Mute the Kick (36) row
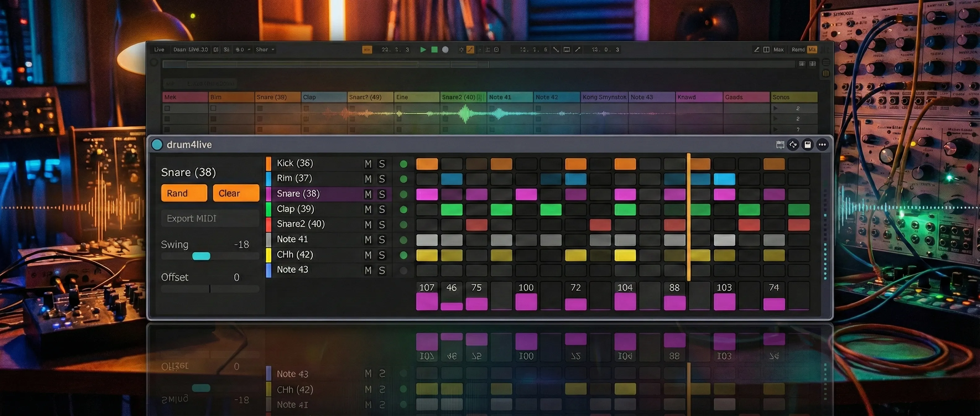980x416 pixels. click(x=368, y=164)
